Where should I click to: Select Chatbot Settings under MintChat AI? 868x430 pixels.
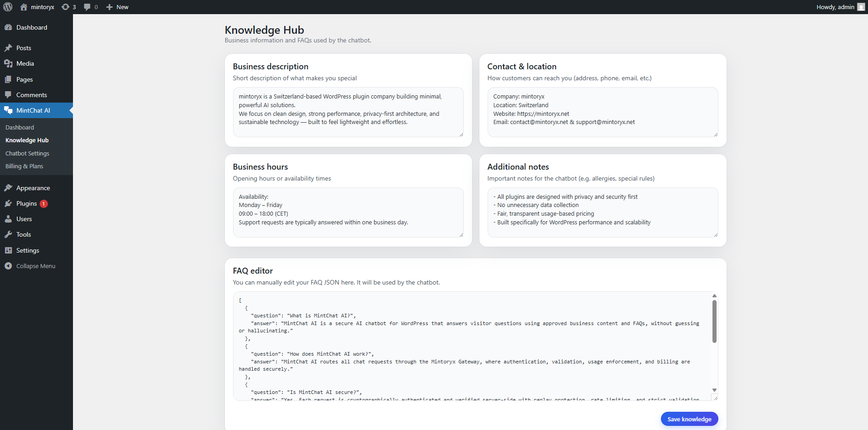(x=27, y=153)
